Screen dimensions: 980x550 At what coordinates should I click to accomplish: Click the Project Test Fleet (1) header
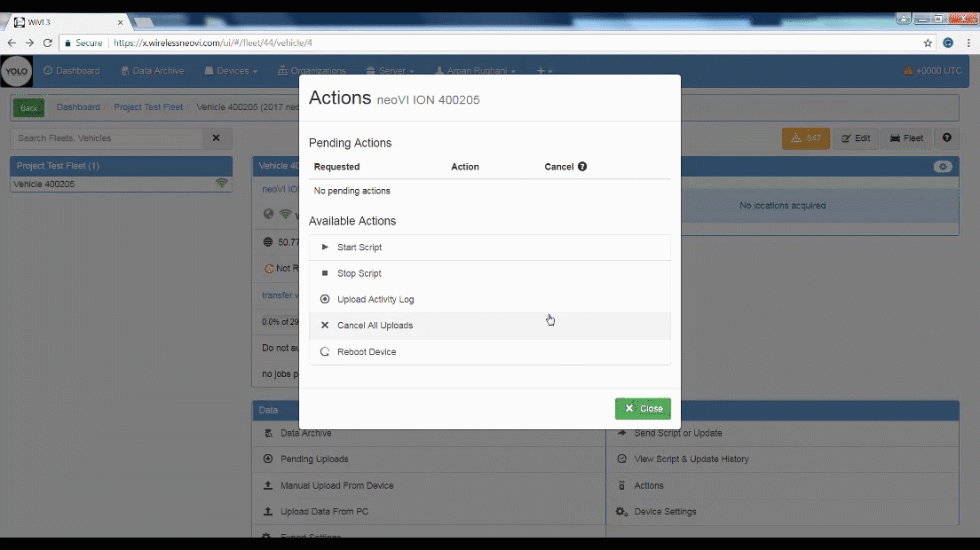coord(121,166)
